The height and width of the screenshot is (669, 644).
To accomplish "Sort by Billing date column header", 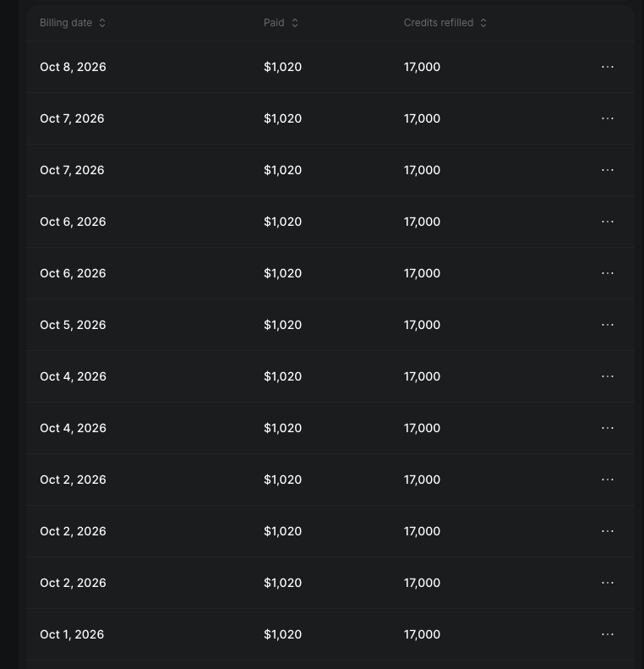I will 66,23.
